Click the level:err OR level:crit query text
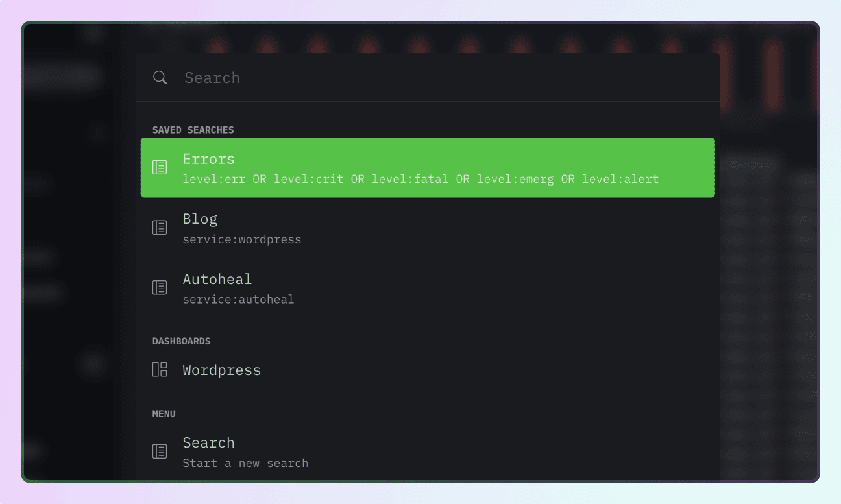The width and height of the screenshot is (841, 504). click(420, 179)
